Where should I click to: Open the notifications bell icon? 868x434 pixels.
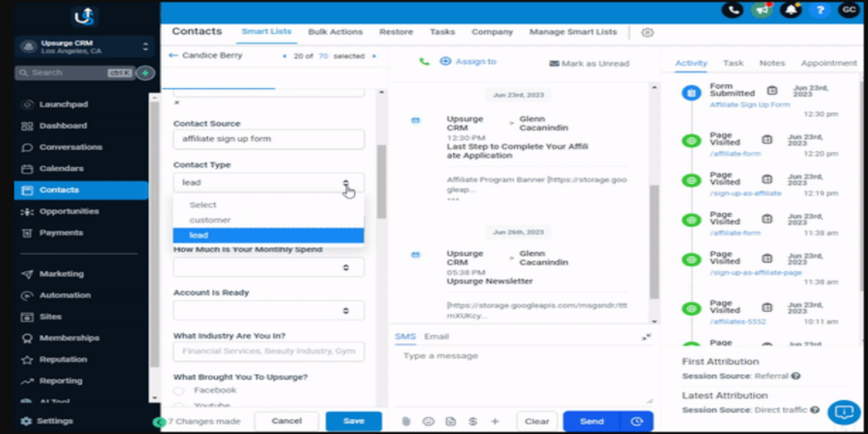791,10
